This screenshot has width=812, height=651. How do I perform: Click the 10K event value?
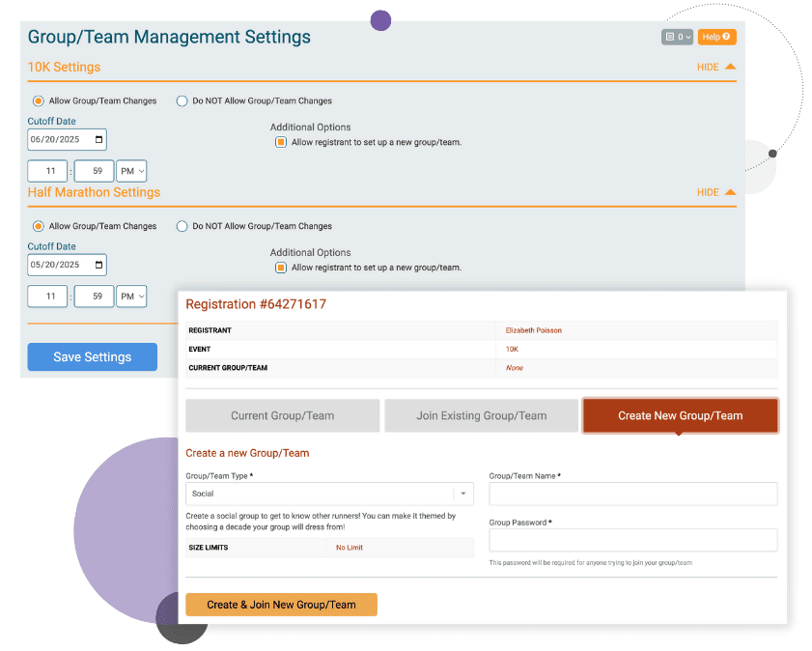pos(512,349)
